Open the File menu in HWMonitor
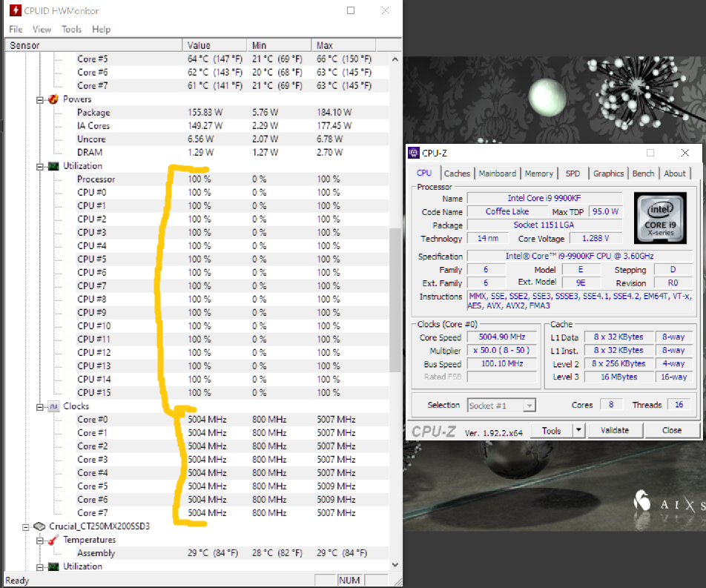Screen dimensions: 706x588 pos(16,29)
